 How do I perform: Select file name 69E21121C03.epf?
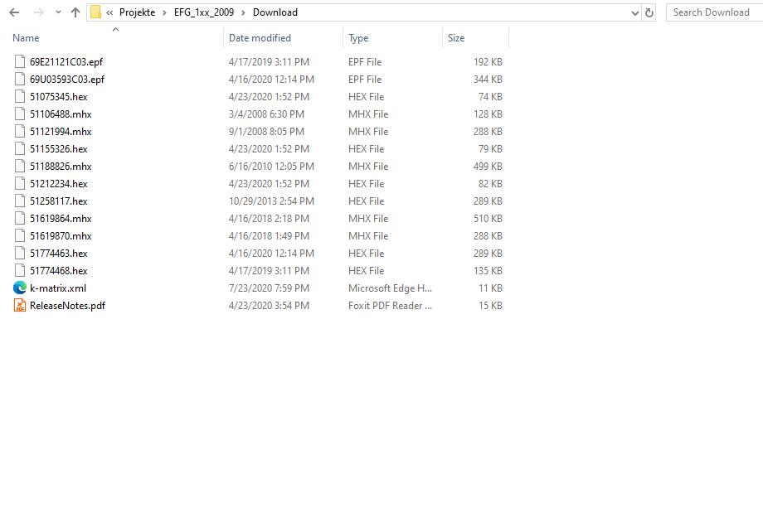click(x=66, y=62)
